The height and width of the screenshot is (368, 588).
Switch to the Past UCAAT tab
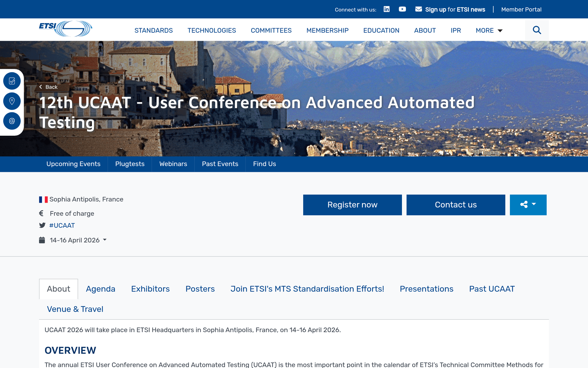(x=492, y=289)
